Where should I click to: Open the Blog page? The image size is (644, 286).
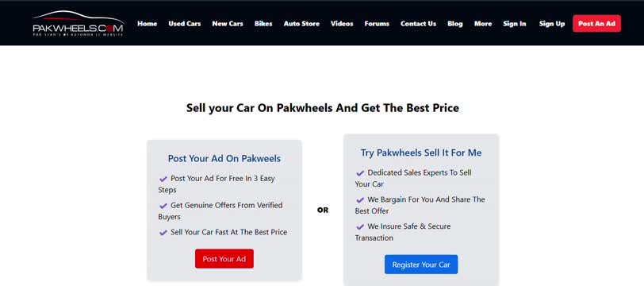455,24
